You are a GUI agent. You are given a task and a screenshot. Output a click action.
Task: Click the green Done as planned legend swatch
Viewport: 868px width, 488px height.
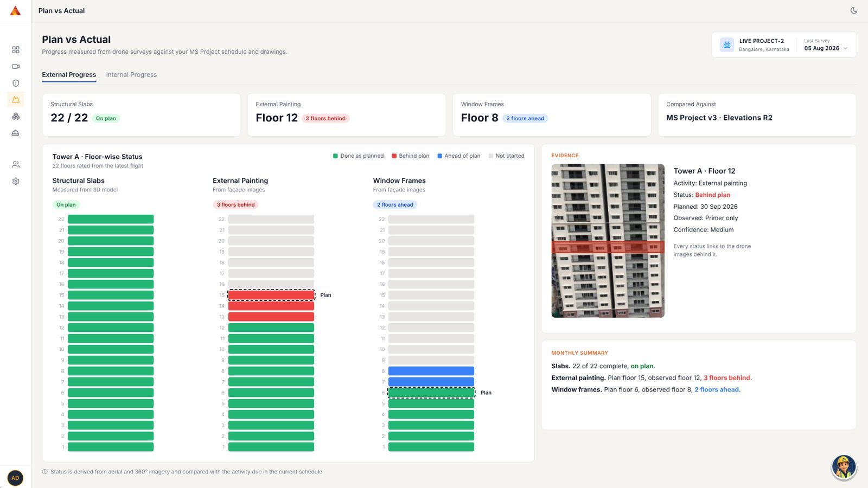(335, 156)
